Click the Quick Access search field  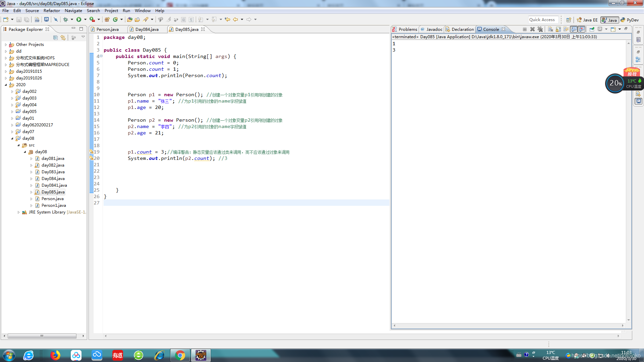(x=543, y=20)
